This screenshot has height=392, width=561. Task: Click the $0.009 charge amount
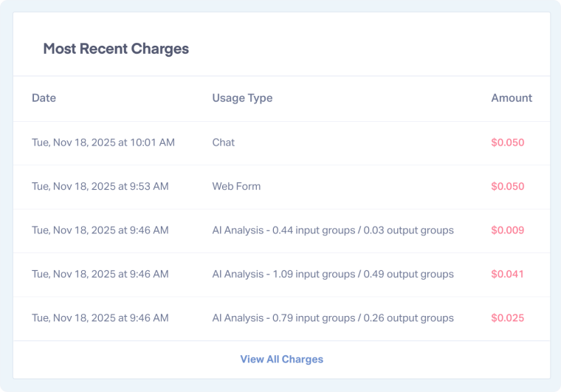[x=507, y=230]
